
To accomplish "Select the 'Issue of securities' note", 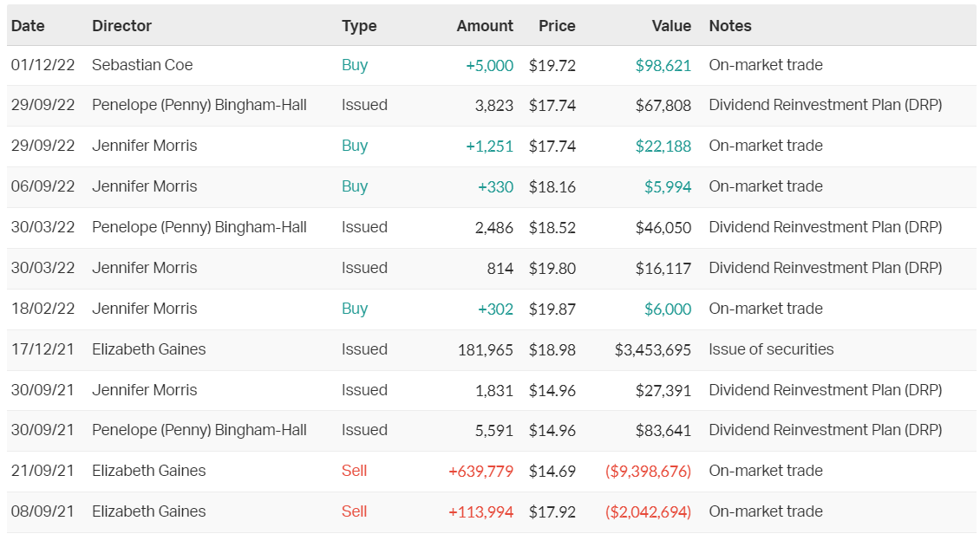I will (x=771, y=349).
